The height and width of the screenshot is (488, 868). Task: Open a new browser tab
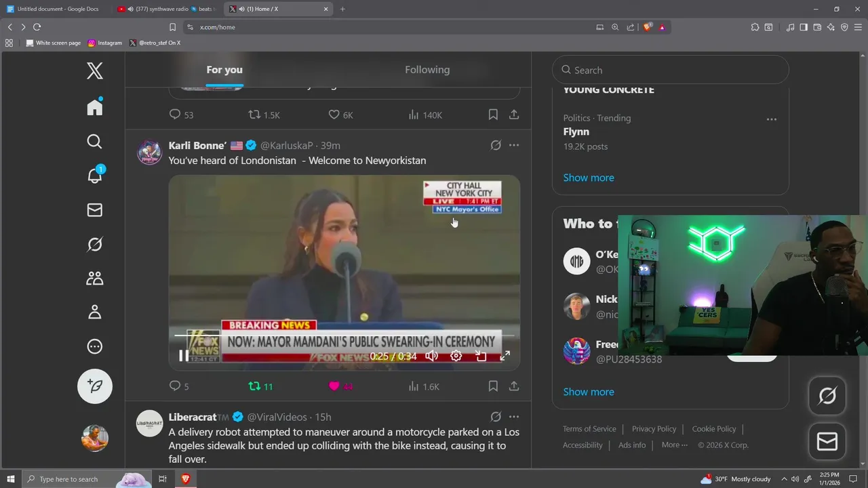click(x=342, y=9)
